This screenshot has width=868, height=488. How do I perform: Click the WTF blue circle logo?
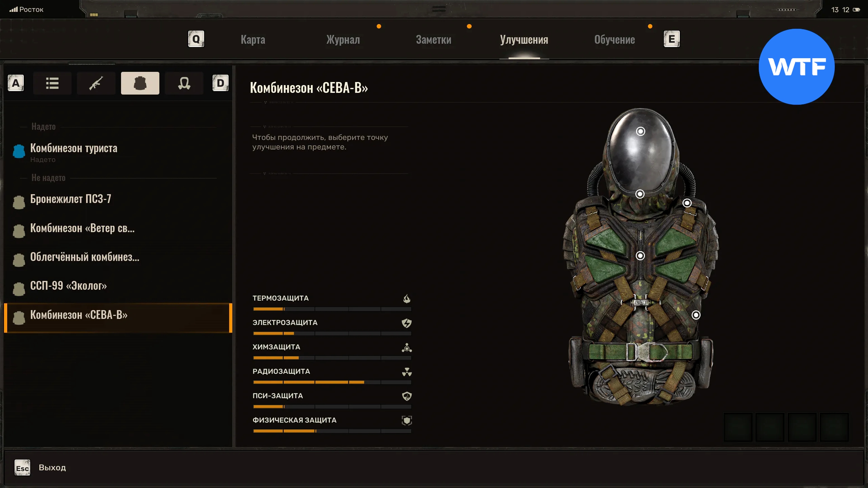(x=796, y=67)
